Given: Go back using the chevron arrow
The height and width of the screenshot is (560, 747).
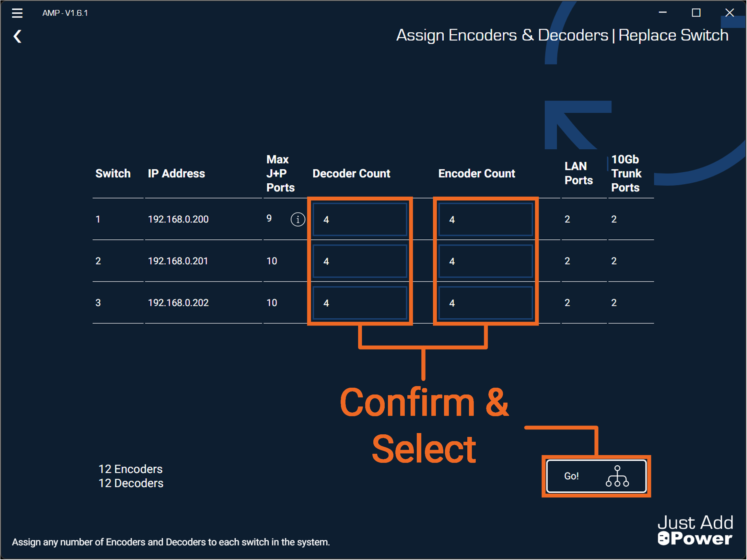Looking at the screenshot, I should click(18, 36).
